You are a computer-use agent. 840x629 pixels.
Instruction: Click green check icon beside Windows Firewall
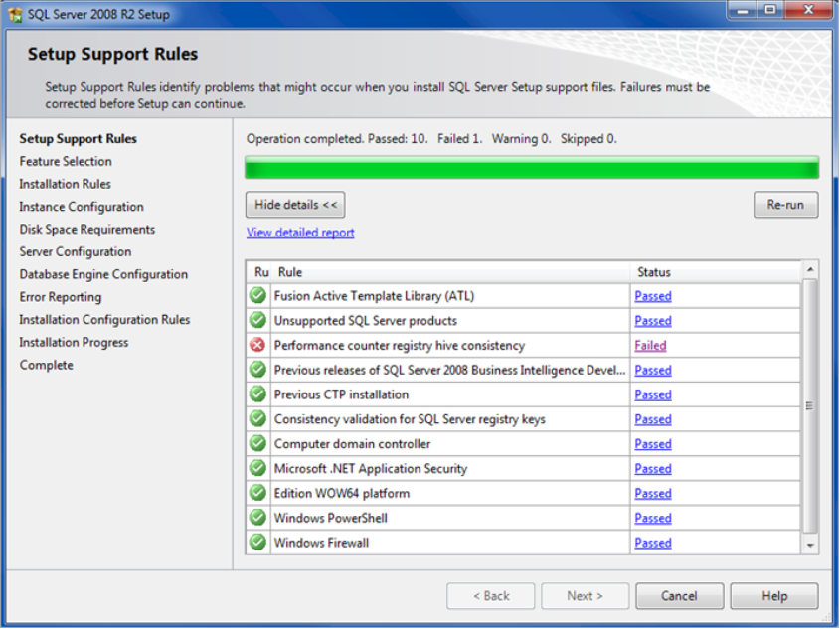257,542
